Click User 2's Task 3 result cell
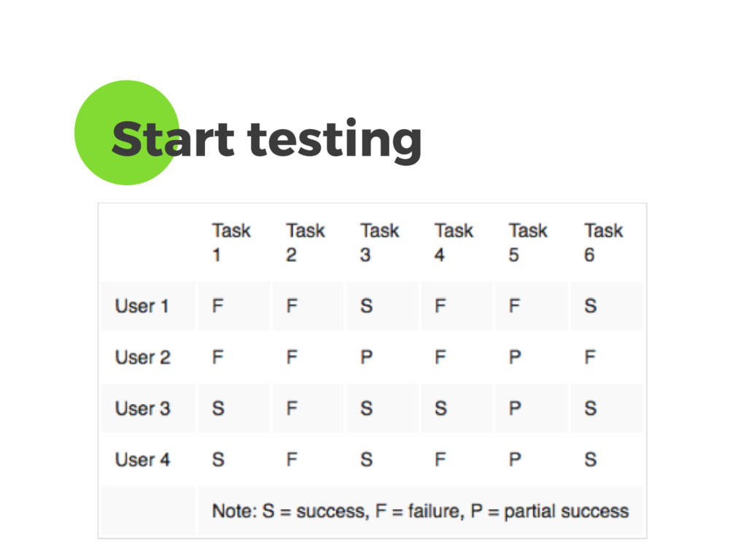The height and width of the screenshot is (560, 747). tap(366, 357)
